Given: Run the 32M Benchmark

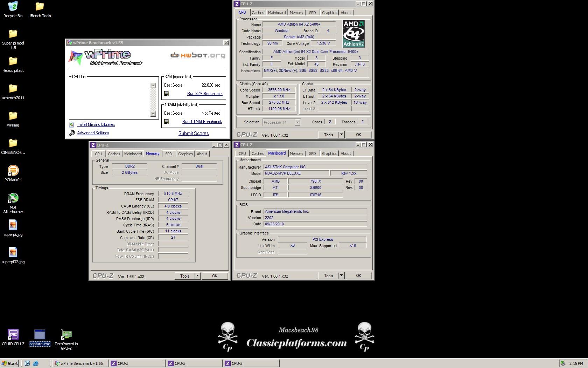Looking at the screenshot, I should point(205,94).
